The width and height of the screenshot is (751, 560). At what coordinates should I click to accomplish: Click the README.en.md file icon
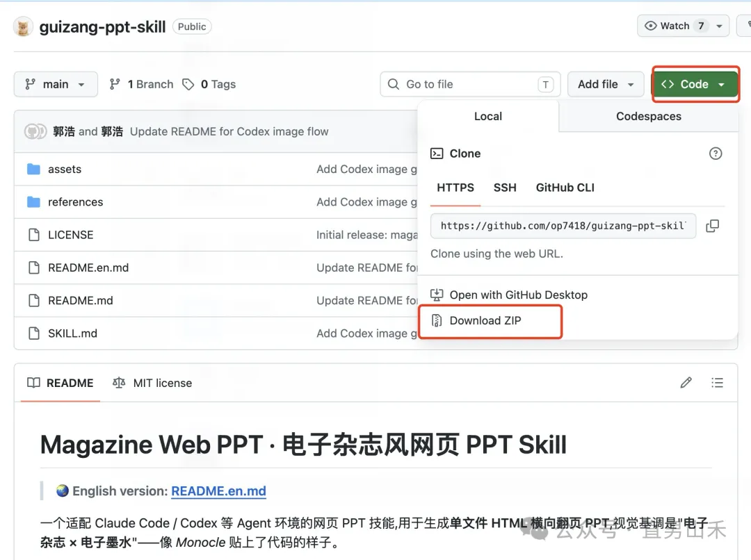coord(34,267)
